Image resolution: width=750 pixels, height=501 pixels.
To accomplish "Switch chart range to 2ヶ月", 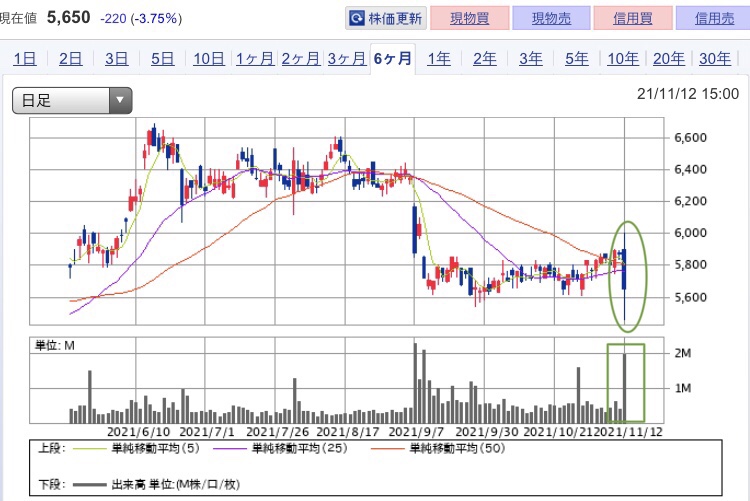I will click(300, 59).
